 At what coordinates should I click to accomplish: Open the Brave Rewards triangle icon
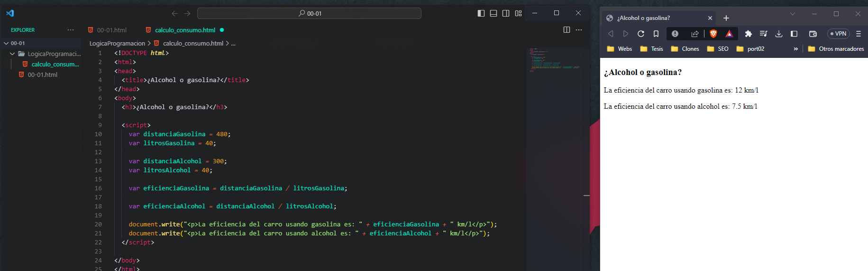pos(729,34)
